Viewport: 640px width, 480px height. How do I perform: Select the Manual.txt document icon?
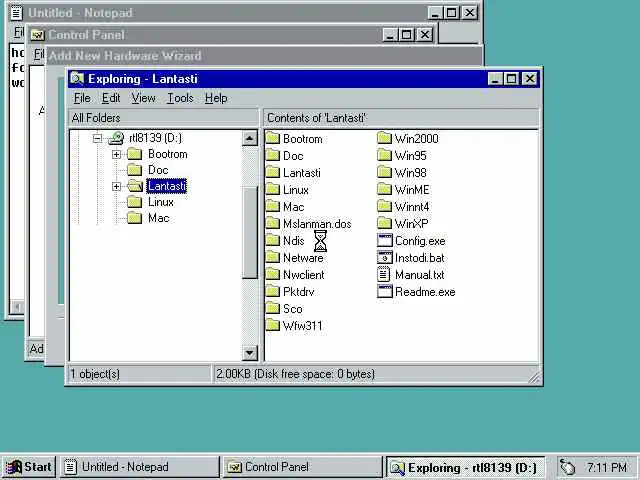tap(384, 275)
